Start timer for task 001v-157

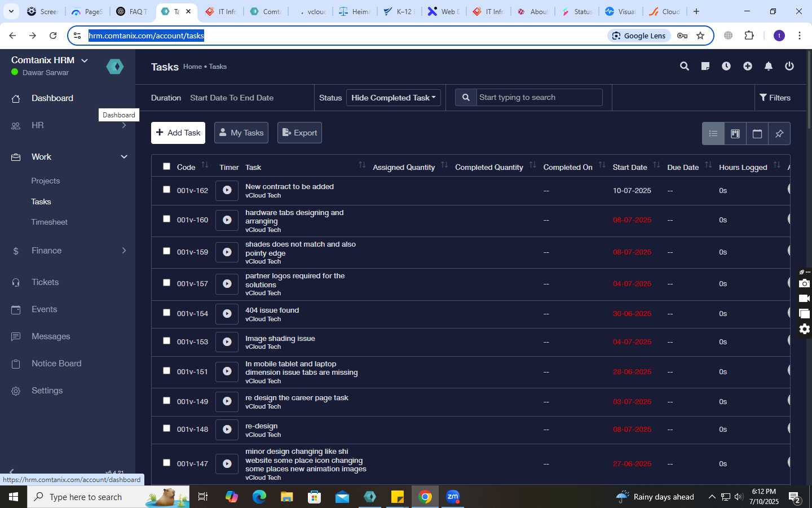pos(227,283)
